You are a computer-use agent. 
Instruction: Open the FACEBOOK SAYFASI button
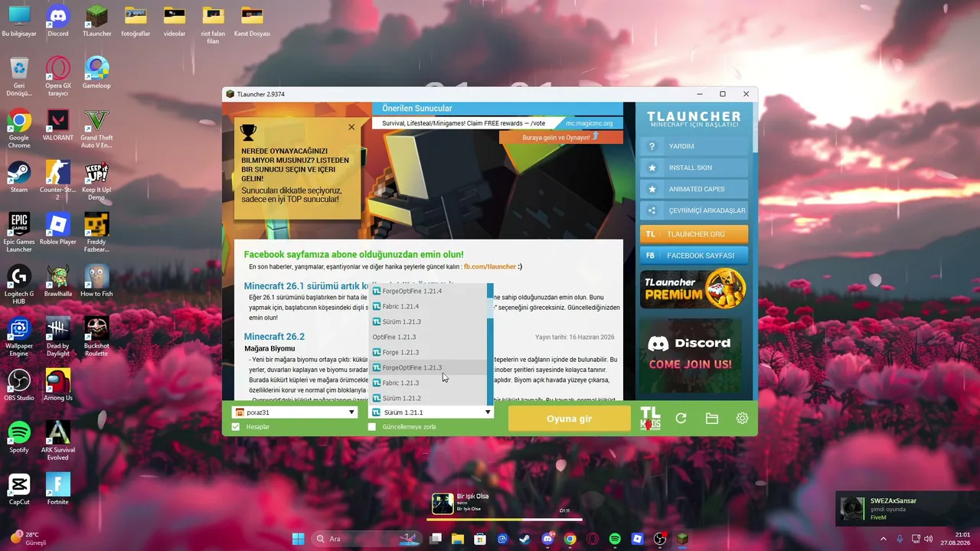click(x=694, y=256)
